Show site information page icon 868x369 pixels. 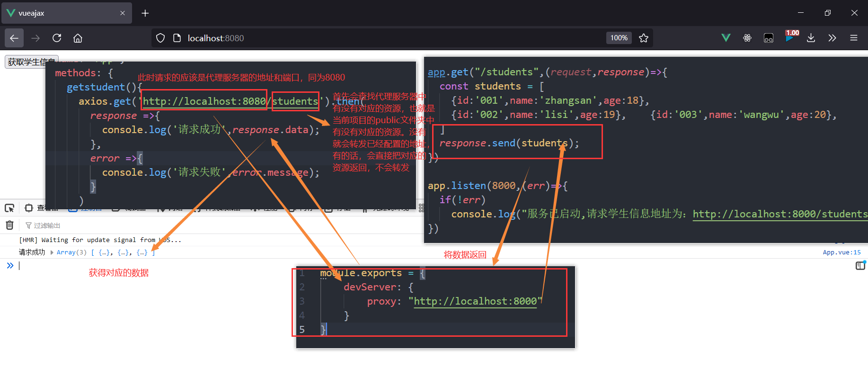coord(177,38)
